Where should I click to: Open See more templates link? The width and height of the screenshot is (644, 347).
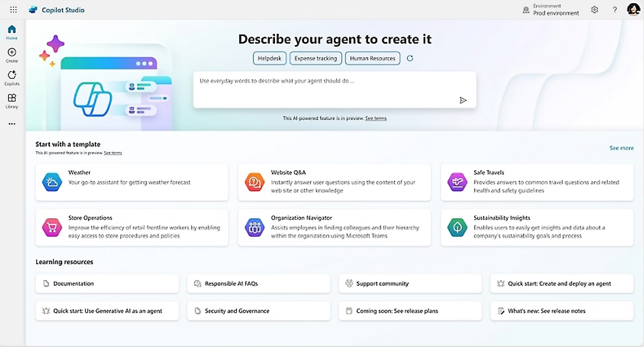pyautogui.click(x=621, y=148)
